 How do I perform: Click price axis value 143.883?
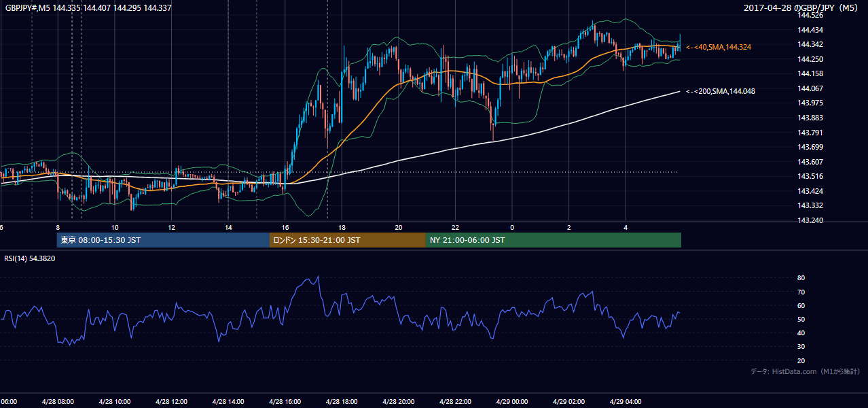coord(811,118)
